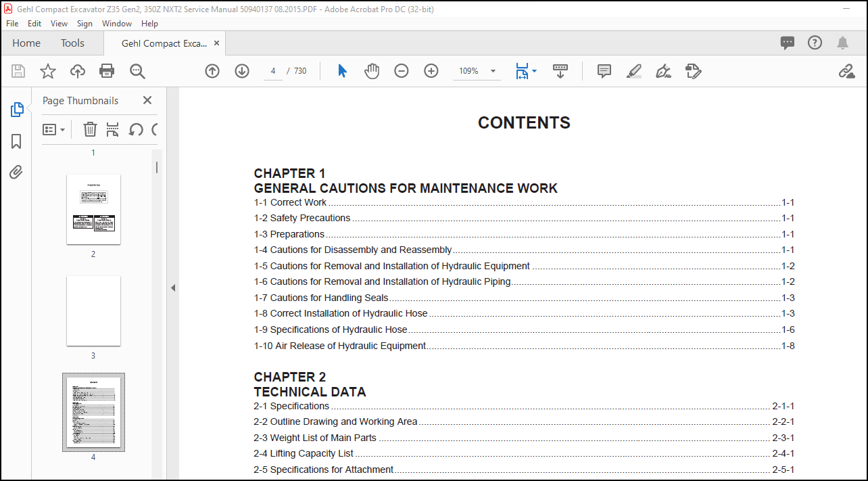
Task: Add the document to starred files
Action: (48, 71)
